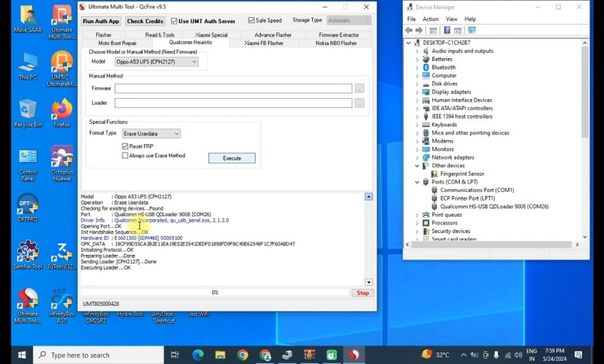Screen dimensions: 604x364
Task: Click the Loader browse button
Action: (359, 103)
